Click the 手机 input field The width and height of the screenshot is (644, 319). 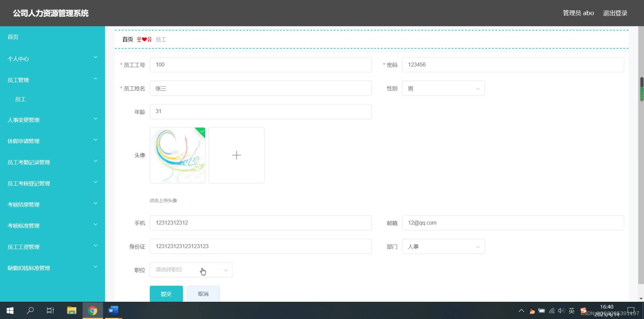261,223
